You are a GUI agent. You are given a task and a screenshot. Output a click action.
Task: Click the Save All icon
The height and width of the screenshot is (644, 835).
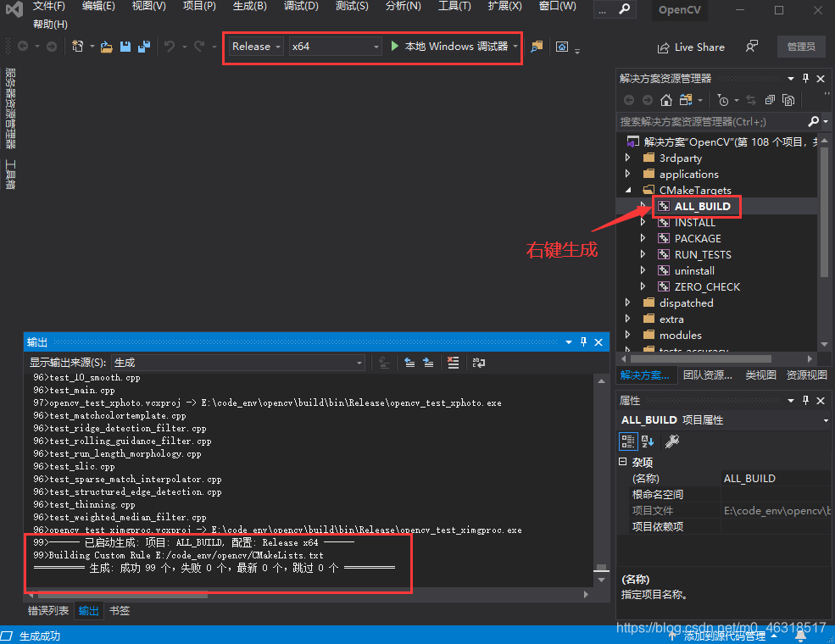point(145,47)
